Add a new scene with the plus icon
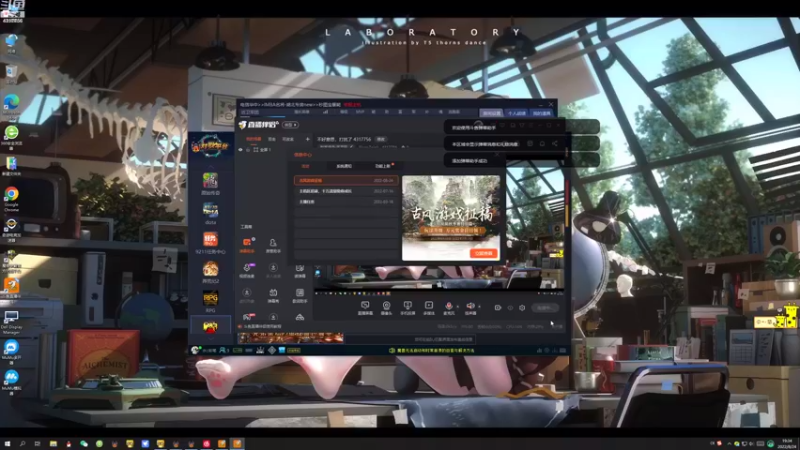Screen dimensions: 800x450 click(307, 139)
